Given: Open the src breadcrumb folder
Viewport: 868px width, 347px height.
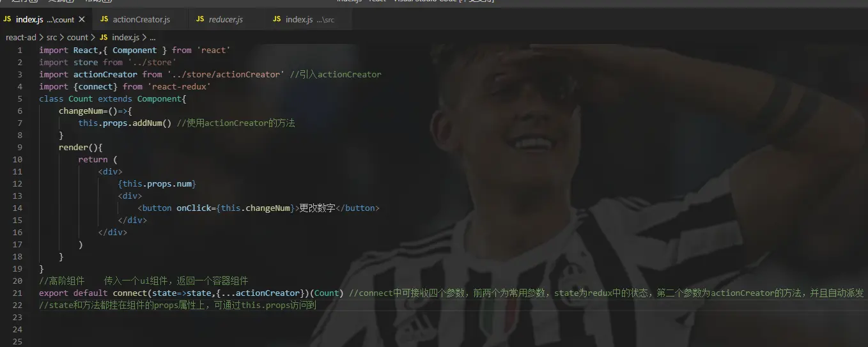Looking at the screenshot, I should (x=52, y=38).
